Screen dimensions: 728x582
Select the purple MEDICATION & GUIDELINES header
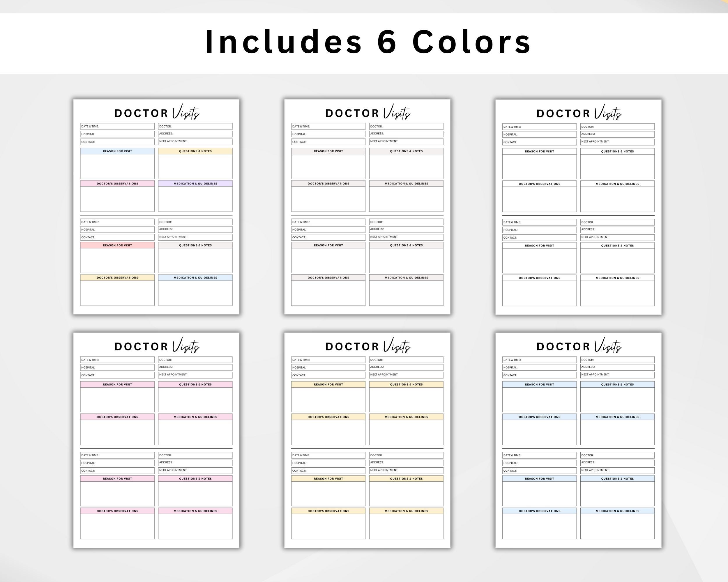(x=195, y=184)
